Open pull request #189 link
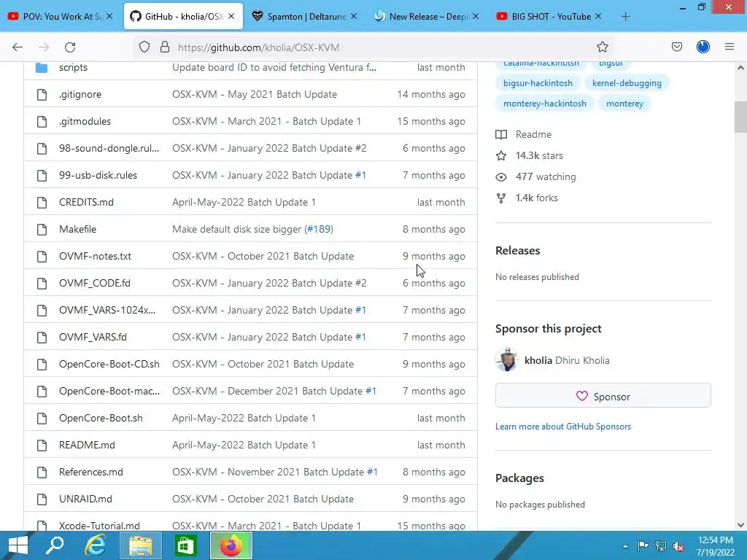This screenshot has width=747, height=560. click(319, 229)
